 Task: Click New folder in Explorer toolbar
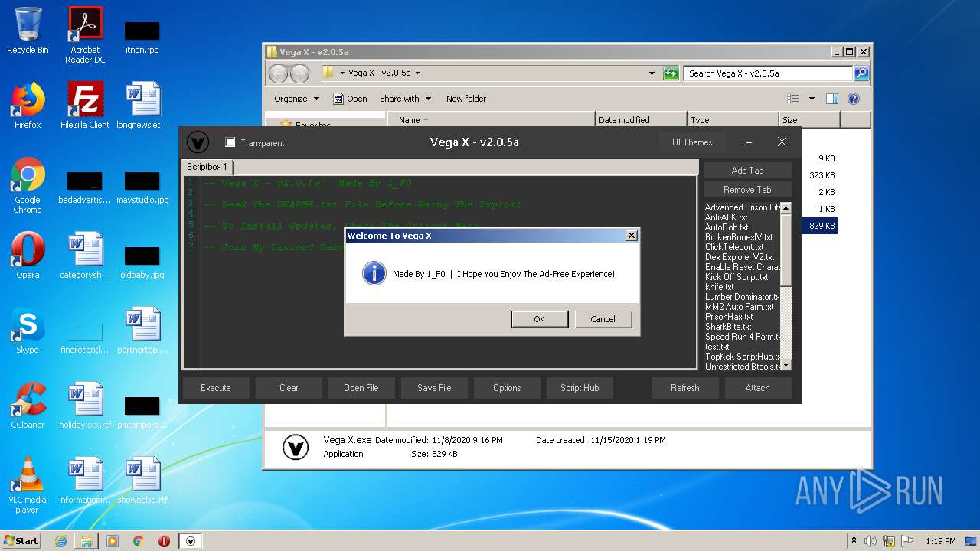coord(466,99)
